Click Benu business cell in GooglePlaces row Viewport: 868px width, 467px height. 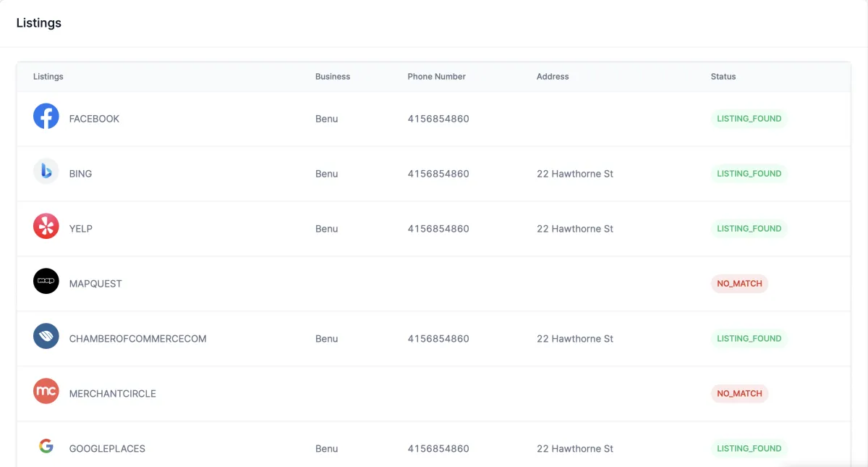pos(327,449)
